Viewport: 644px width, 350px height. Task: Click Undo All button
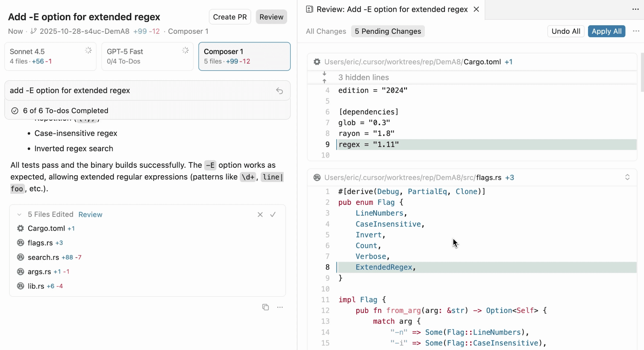click(x=566, y=31)
